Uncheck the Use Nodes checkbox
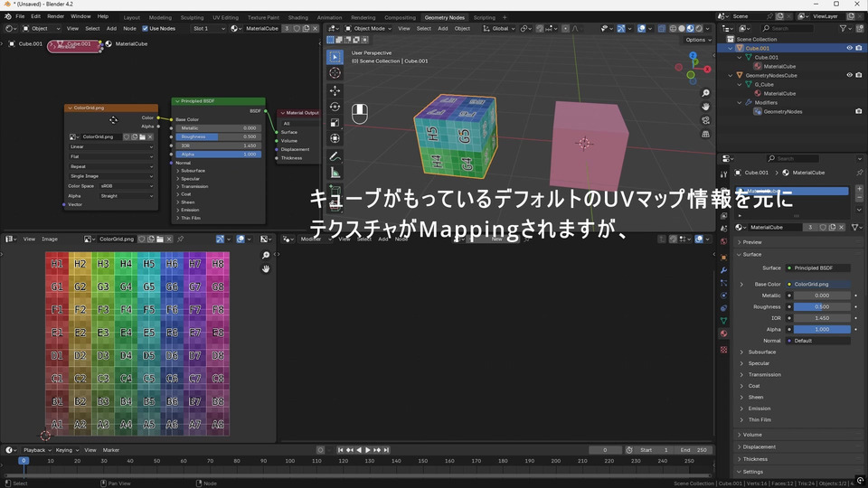 (x=145, y=28)
